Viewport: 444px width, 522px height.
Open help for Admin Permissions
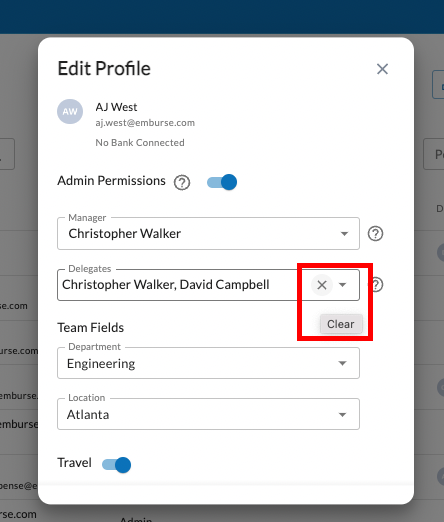point(182,182)
